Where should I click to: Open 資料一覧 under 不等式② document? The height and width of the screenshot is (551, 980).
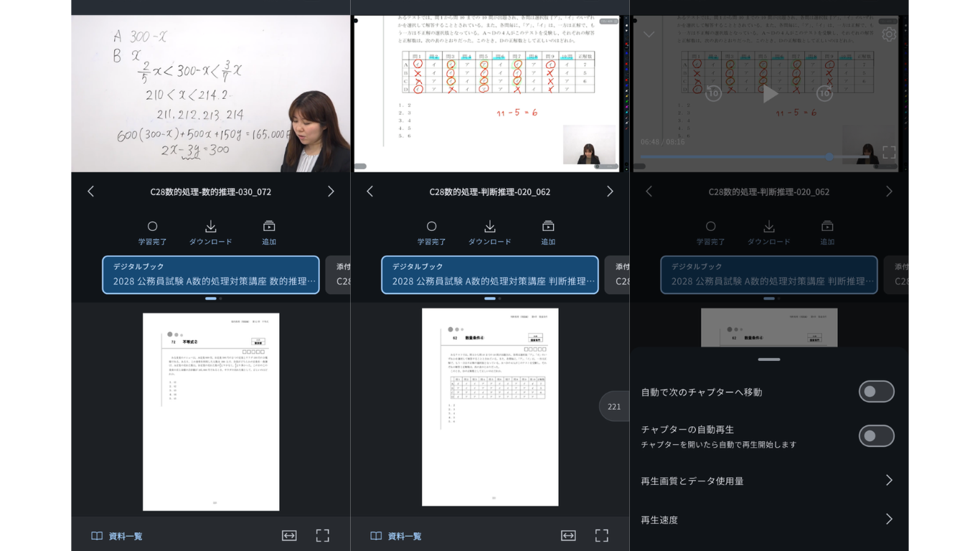(x=117, y=536)
